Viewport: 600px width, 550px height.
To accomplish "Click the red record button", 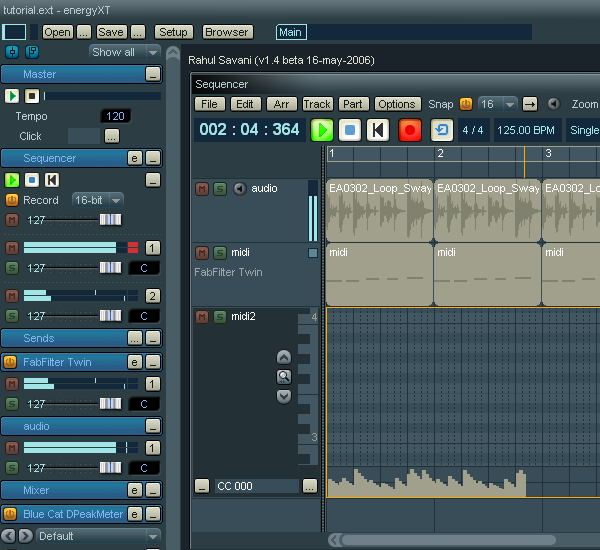I will coord(410,130).
